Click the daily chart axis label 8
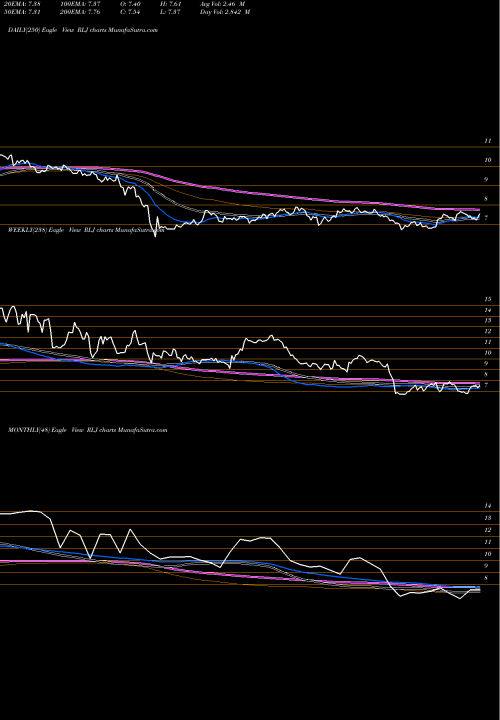Screen dimensions: 500x720 [x=486, y=199]
